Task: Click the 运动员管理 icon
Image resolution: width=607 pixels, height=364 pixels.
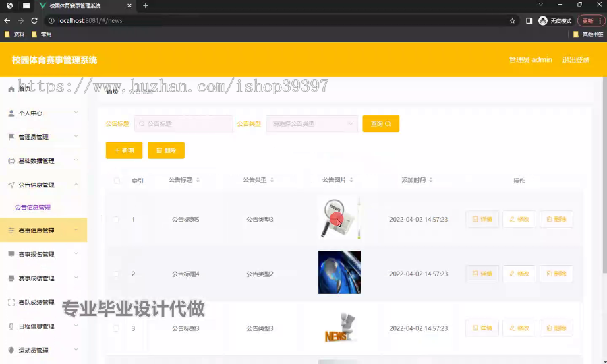Action: 11,350
